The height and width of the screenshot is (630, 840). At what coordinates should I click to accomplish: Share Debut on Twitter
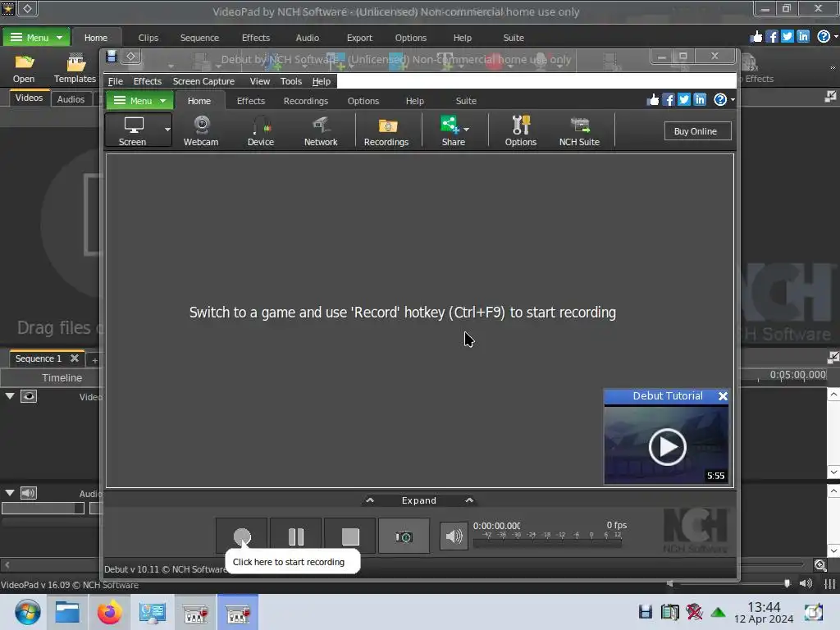point(683,99)
